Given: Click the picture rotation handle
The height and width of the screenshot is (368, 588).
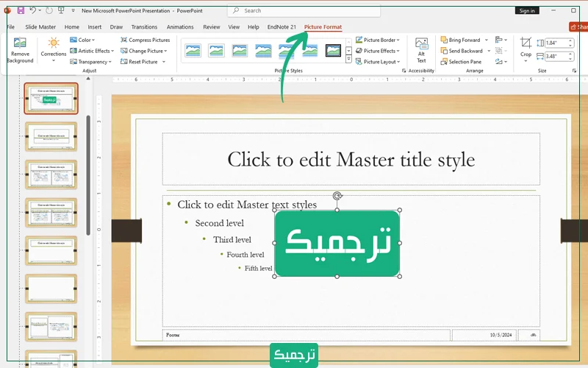Looking at the screenshot, I should coord(337,196).
